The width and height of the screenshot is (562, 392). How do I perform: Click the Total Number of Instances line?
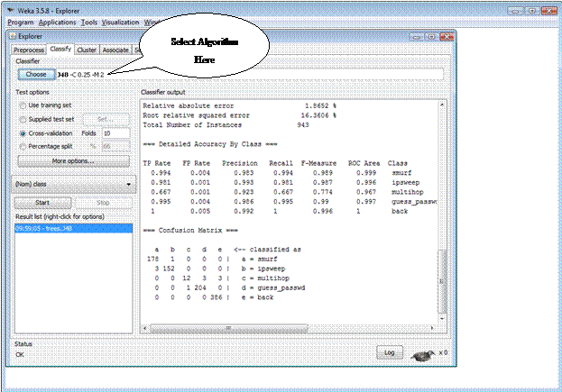point(226,125)
